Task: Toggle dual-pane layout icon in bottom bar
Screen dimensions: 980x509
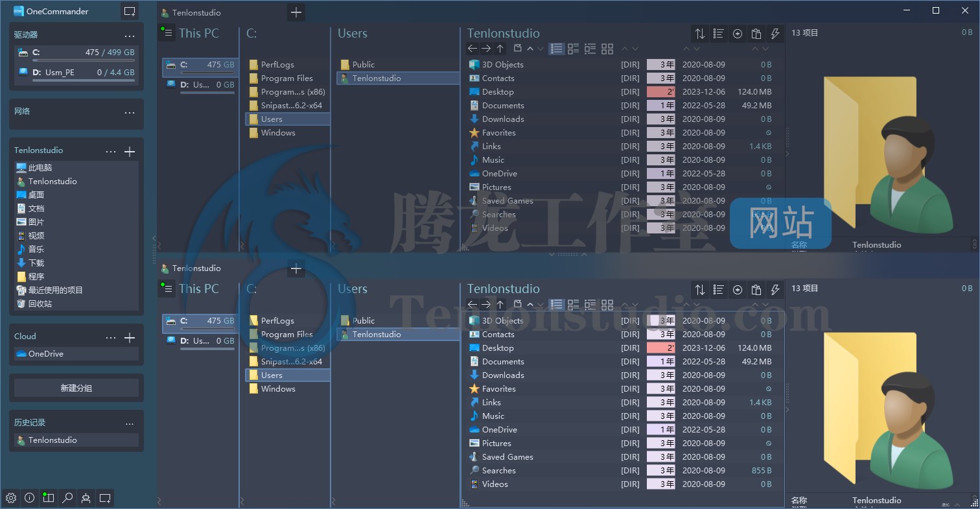Action: (x=49, y=498)
